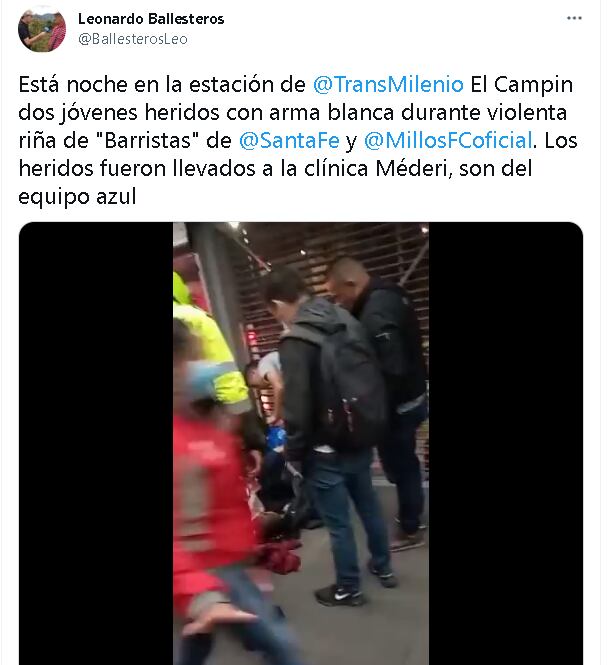This screenshot has height=665, width=610.
Task: Open the @MillosFCoficial mention
Action: click(448, 140)
